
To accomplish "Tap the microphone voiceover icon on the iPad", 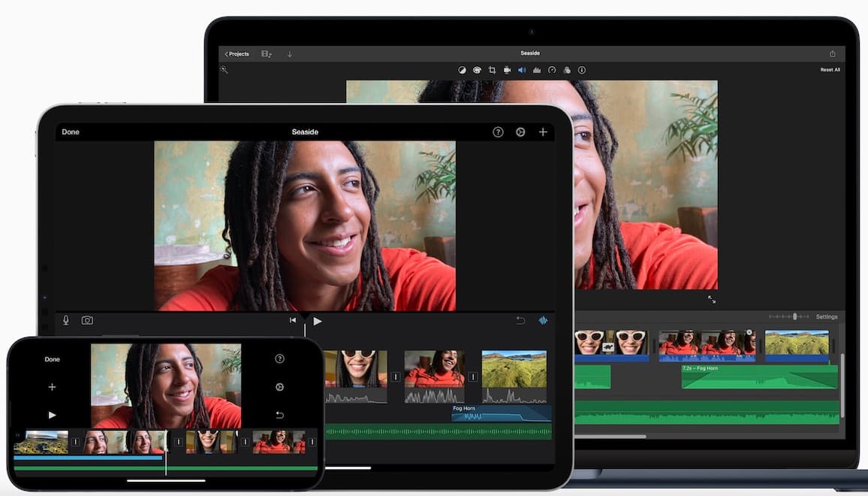I will tap(66, 320).
